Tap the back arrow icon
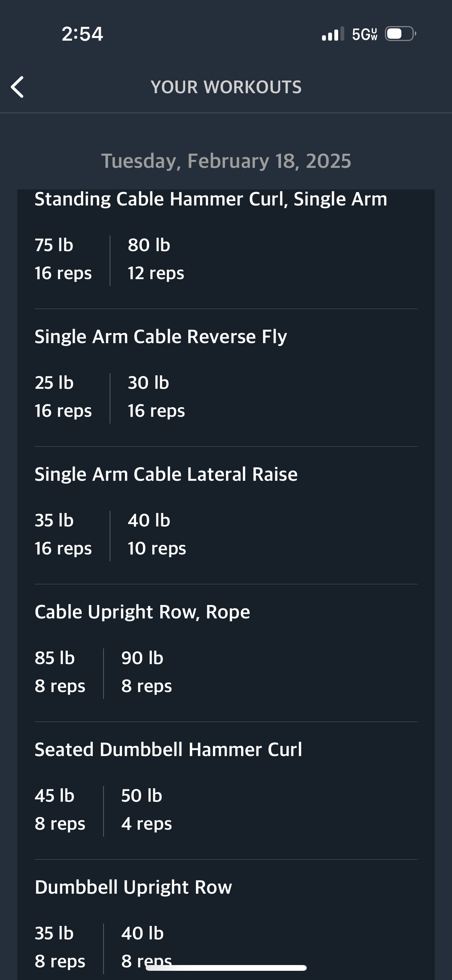Viewport: 452px width, 980px height. click(18, 87)
